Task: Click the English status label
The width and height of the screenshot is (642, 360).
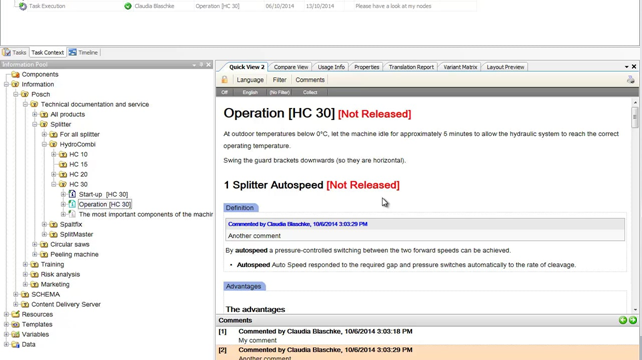Action: click(250, 92)
